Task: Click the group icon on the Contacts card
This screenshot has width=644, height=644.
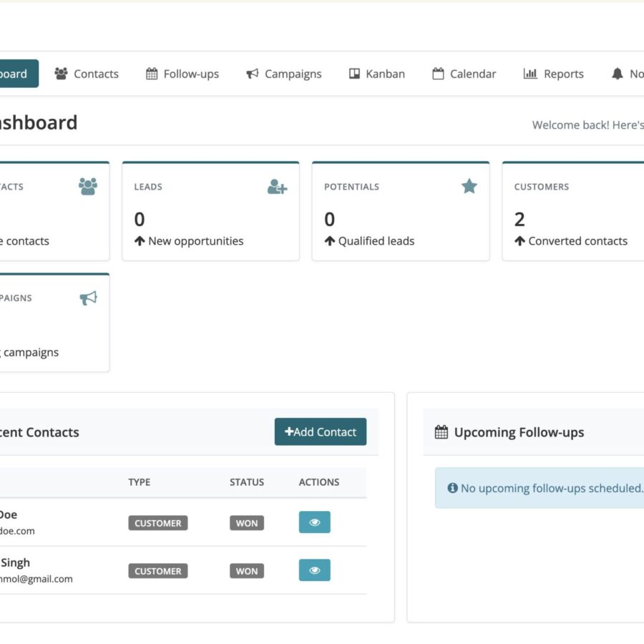Action: [x=87, y=186]
